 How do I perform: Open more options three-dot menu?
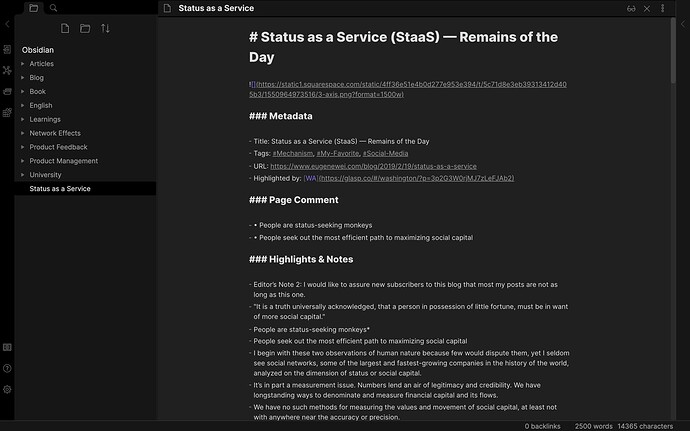tap(662, 8)
